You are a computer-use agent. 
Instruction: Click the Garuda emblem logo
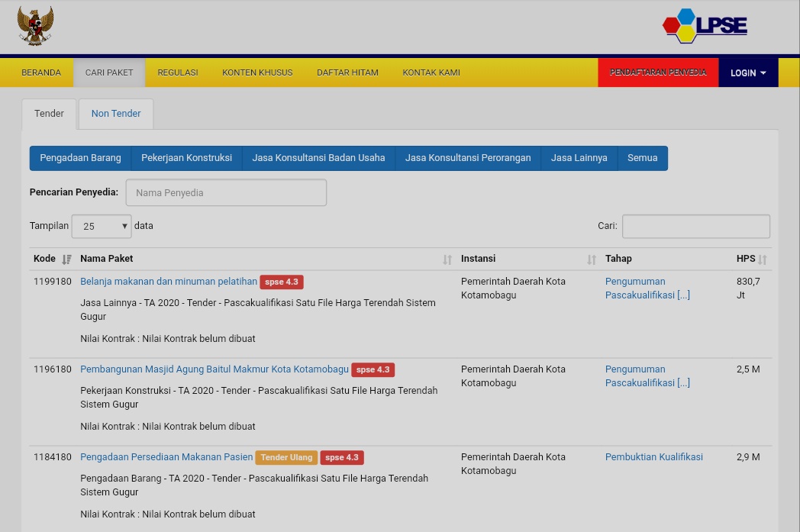(x=35, y=26)
